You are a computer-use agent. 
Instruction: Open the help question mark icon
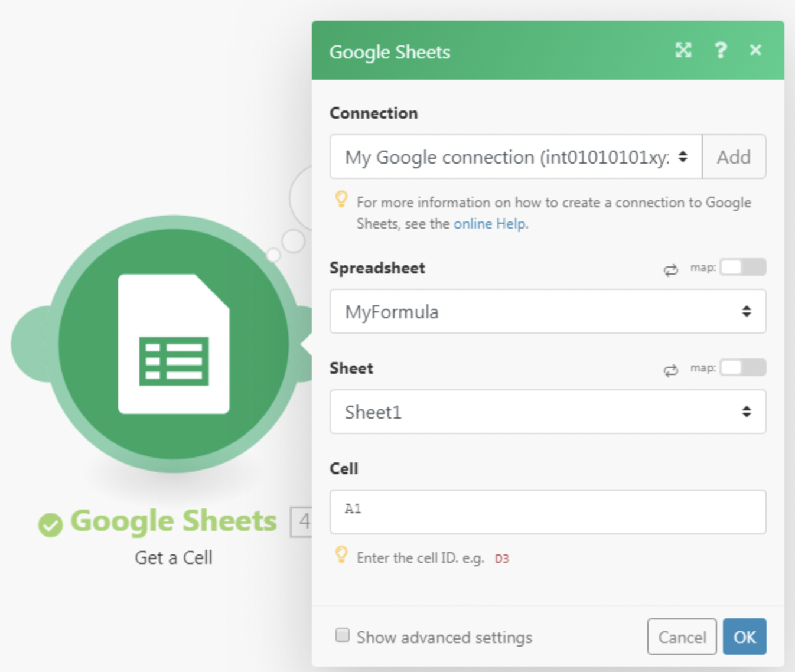pyautogui.click(x=720, y=50)
